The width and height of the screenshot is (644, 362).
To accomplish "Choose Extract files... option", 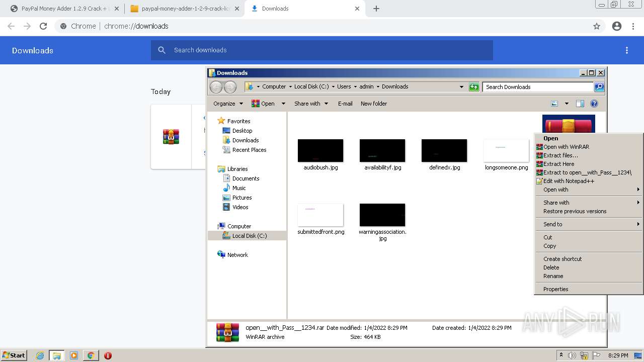I will point(589,155).
